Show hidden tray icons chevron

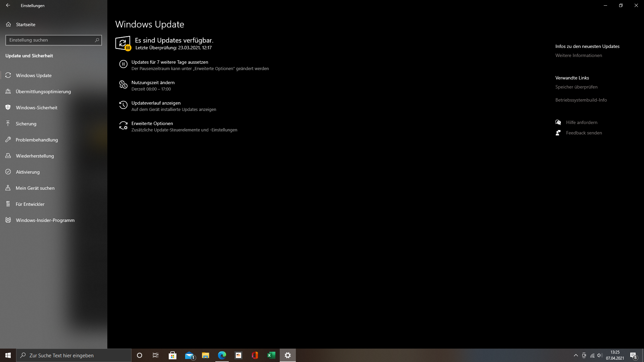click(576, 355)
